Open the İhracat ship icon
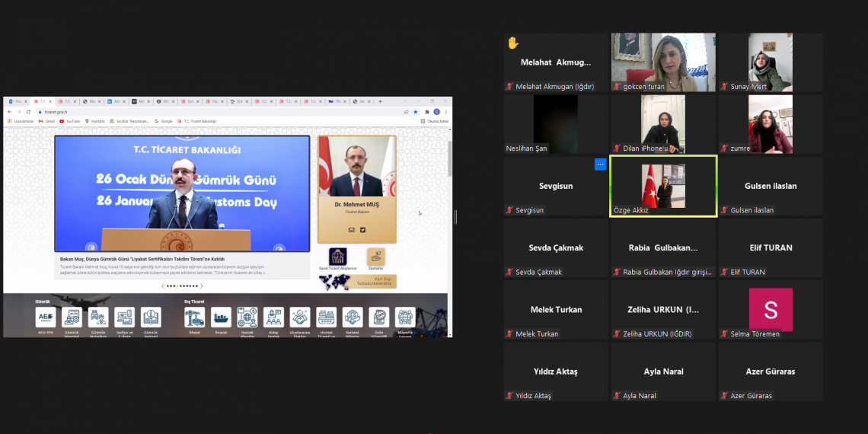This screenshot has height=434, width=868. [x=221, y=317]
